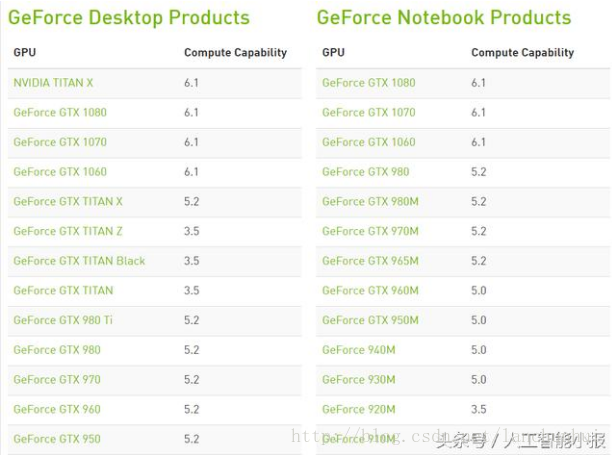Open GeForce GTX 1060 in Notebook Products

point(368,142)
